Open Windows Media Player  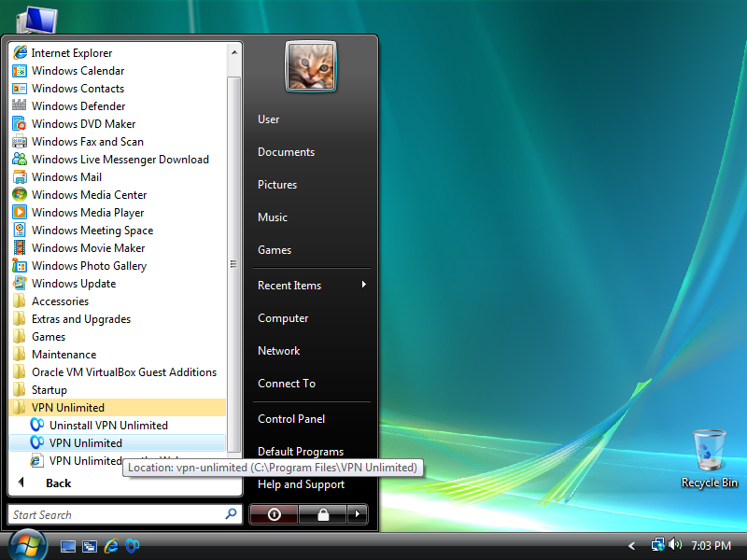pyautogui.click(x=118, y=213)
